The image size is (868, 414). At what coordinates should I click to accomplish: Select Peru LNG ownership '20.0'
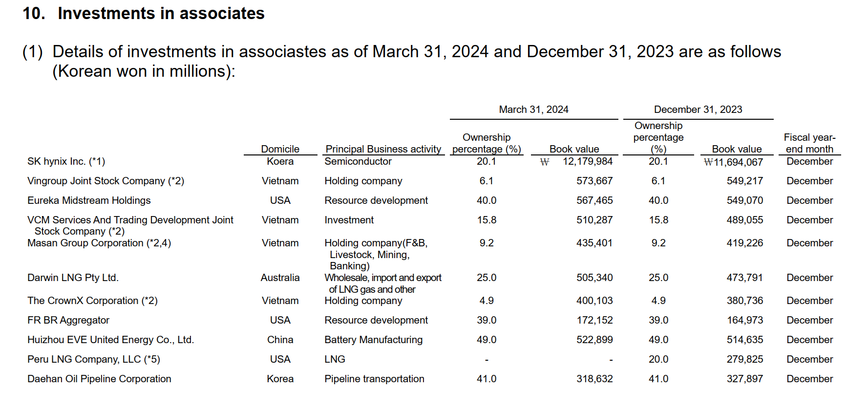(658, 359)
